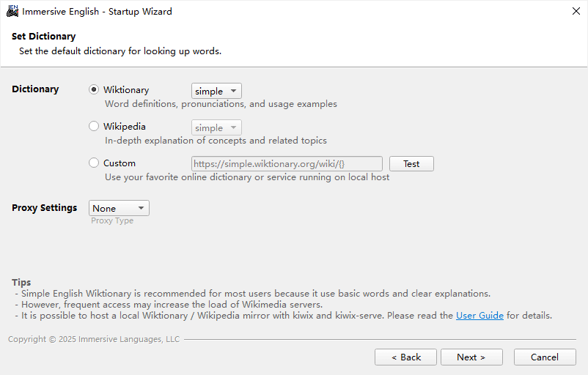This screenshot has height=375, width=588.
Task: Click the 'Proxy Type' caption
Action: tap(112, 220)
